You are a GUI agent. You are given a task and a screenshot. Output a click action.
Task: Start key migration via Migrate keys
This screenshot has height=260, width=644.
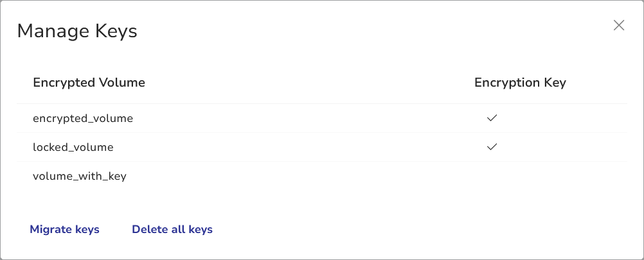(64, 229)
